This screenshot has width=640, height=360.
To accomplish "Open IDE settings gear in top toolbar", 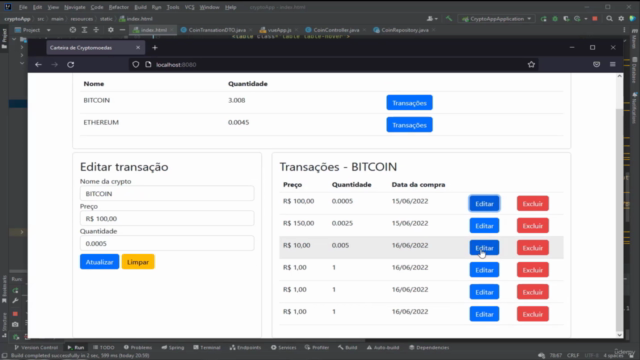I will coord(621,19).
